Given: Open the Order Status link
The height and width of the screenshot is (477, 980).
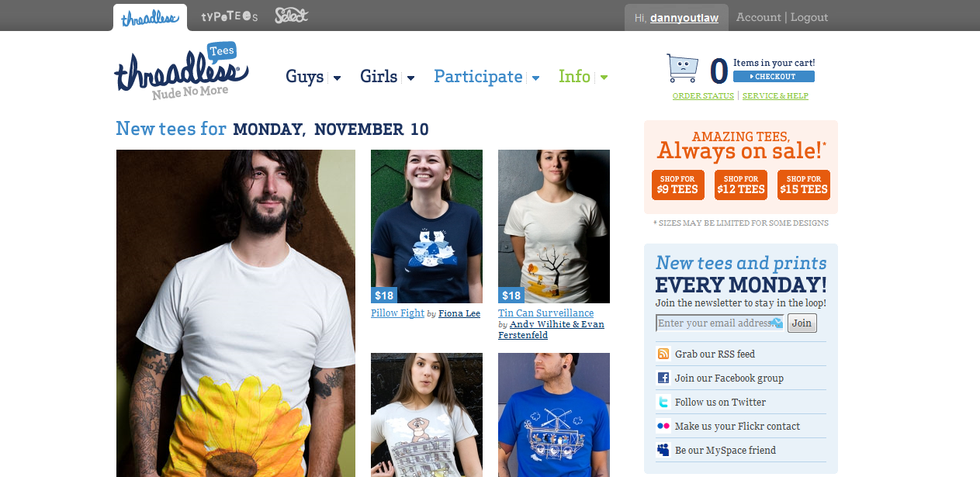Looking at the screenshot, I should [703, 96].
